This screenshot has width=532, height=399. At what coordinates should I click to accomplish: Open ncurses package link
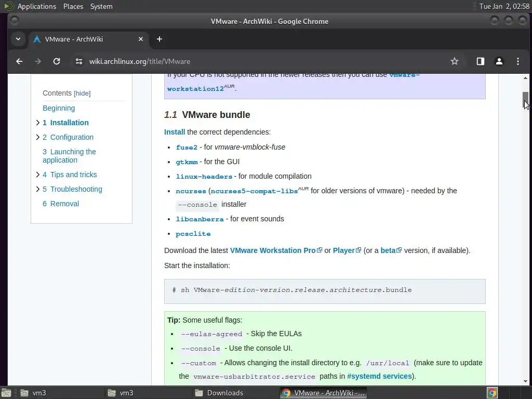[191, 191]
